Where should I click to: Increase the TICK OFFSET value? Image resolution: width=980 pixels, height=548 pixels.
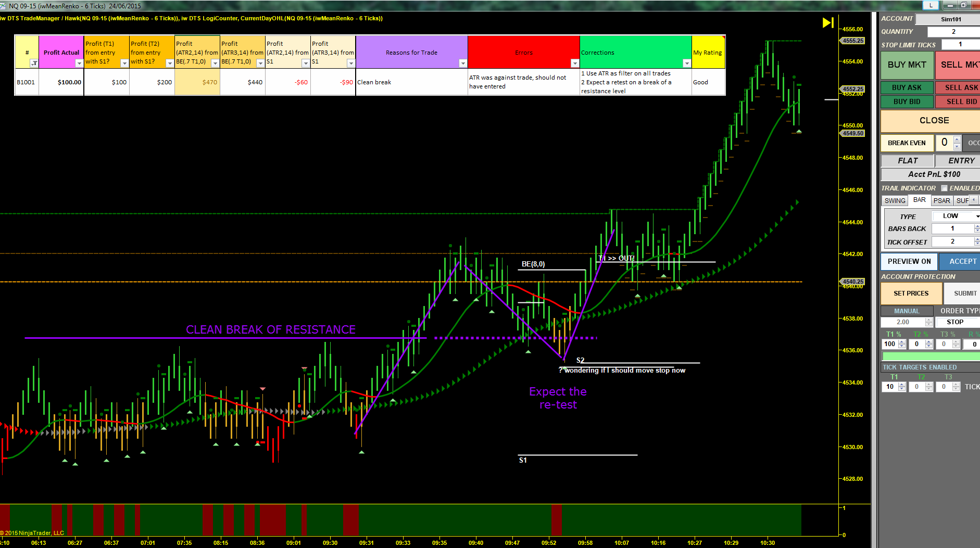[x=977, y=239]
